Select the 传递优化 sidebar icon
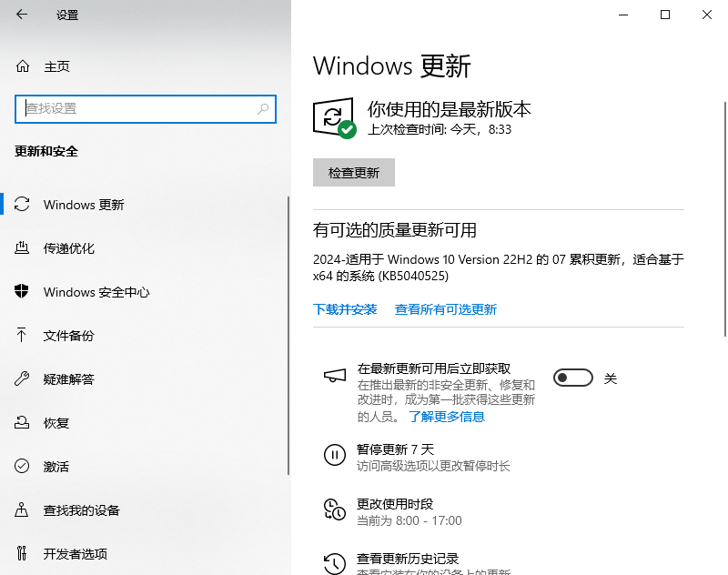Screen dimensions: 728x575 22,248
